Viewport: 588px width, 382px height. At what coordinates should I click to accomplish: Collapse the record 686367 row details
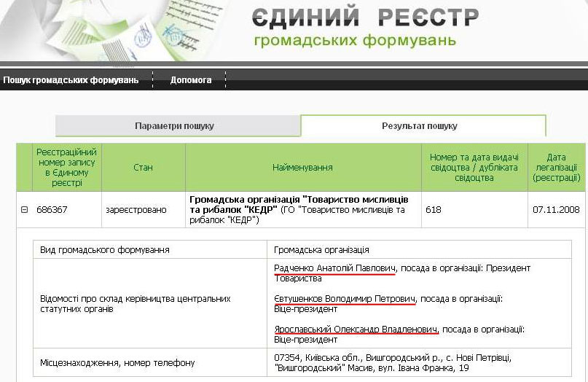[x=24, y=210]
